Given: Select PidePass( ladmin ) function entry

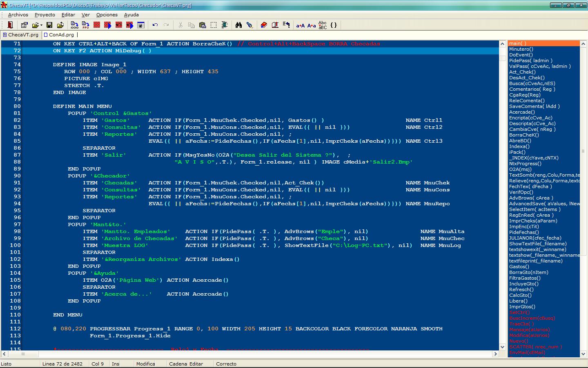Looking at the screenshot, I should click(530, 61).
